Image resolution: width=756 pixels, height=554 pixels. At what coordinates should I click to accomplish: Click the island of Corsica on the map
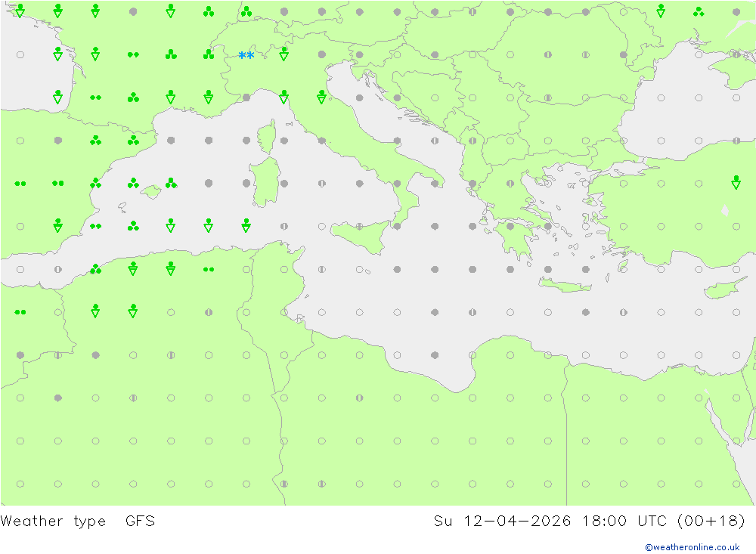click(267, 137)
